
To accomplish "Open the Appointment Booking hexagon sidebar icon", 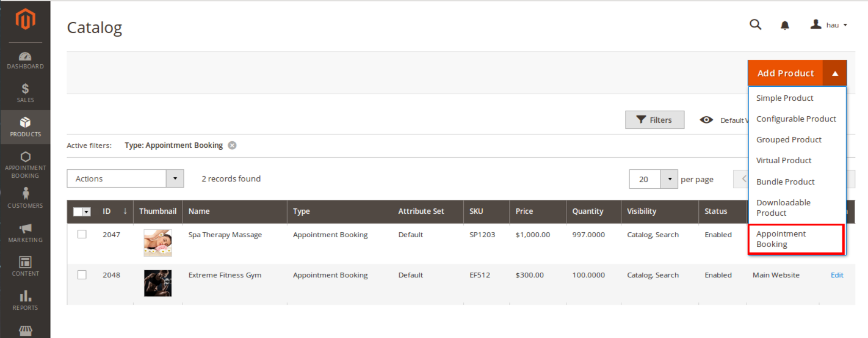I will tap(25, 164).
